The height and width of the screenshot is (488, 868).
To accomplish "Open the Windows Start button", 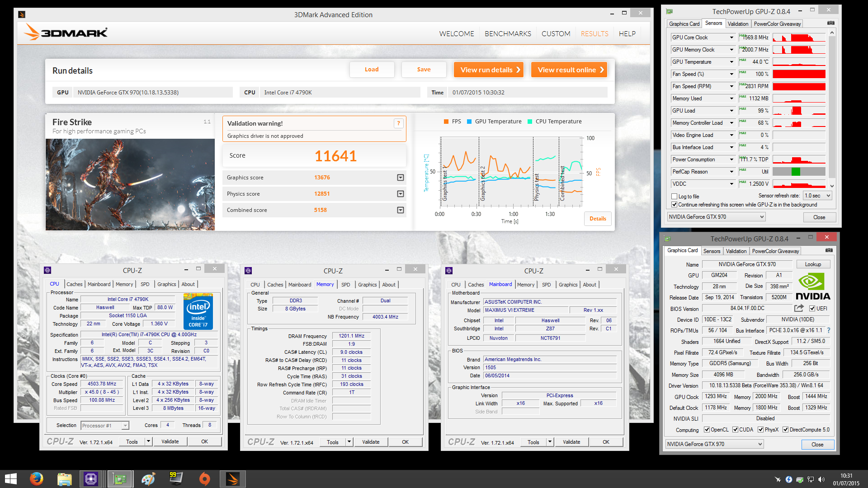I will pos(11,479).
